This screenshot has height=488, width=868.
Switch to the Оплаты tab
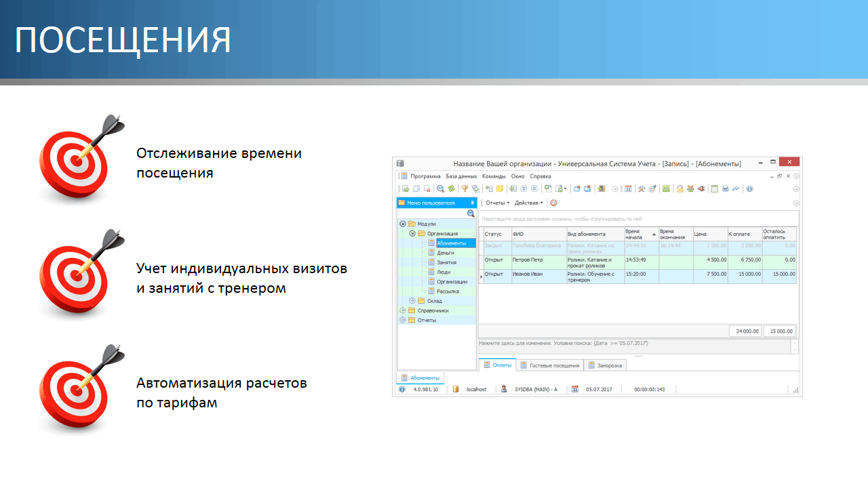[497, 365]
